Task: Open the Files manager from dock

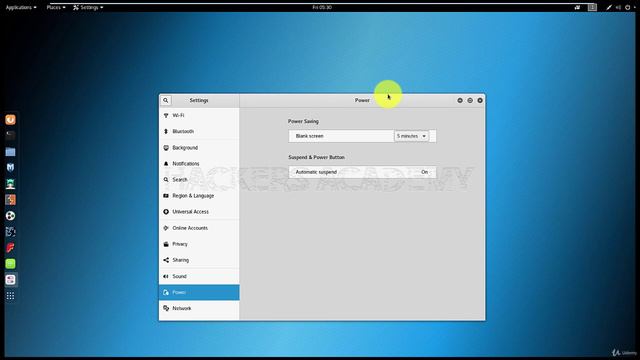Action: (x=11, y=151)
